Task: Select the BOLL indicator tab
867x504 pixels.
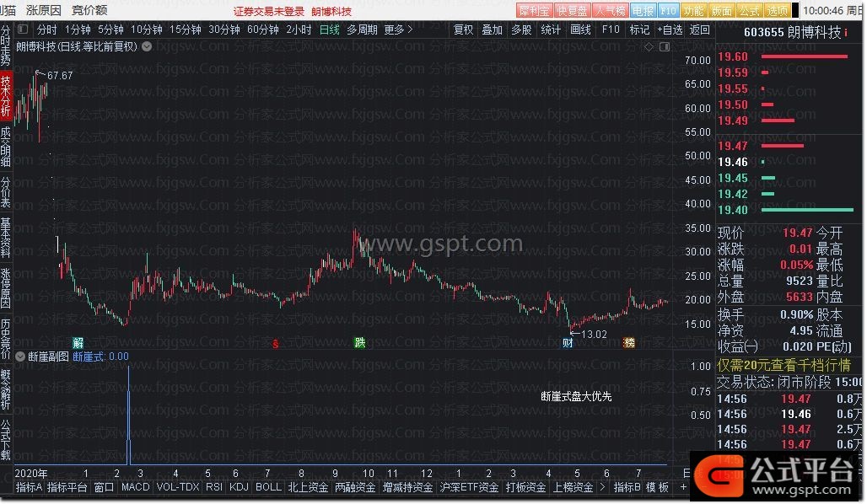Action: click(x=269, y=487)
